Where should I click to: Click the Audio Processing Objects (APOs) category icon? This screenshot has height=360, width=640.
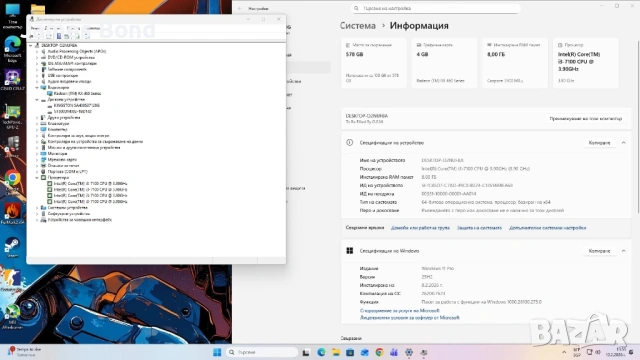tap(43, 51)
